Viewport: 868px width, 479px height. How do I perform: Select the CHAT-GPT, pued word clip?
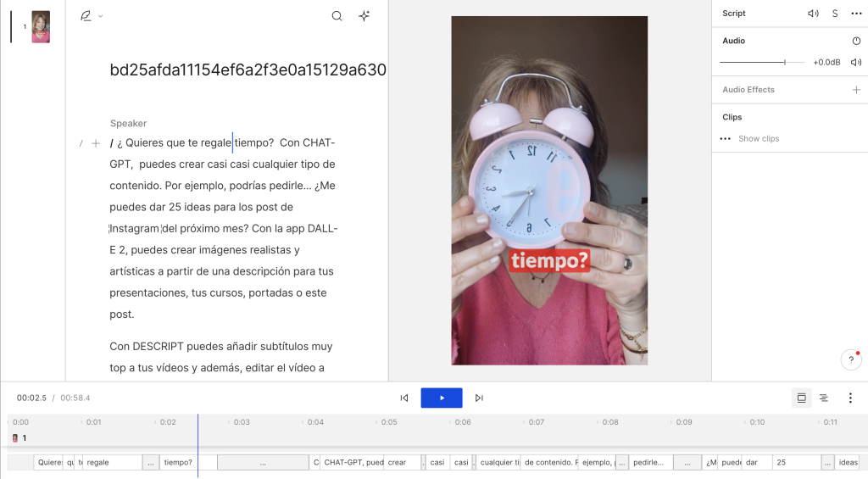coord(352,462)
